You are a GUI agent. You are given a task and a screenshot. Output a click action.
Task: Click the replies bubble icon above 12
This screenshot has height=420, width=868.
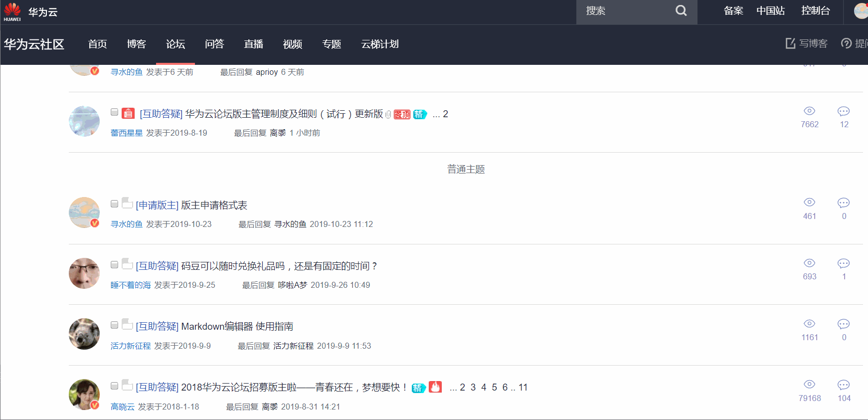coord(844,111)
